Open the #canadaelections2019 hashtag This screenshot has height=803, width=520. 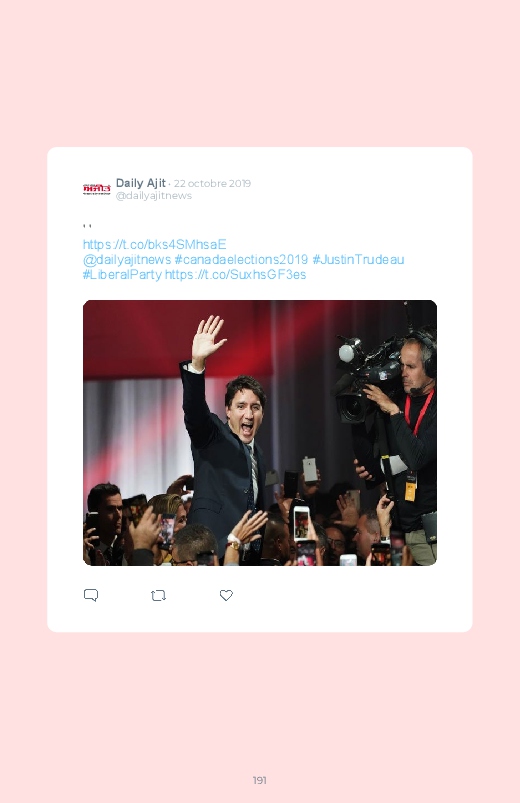coord(241,260)
